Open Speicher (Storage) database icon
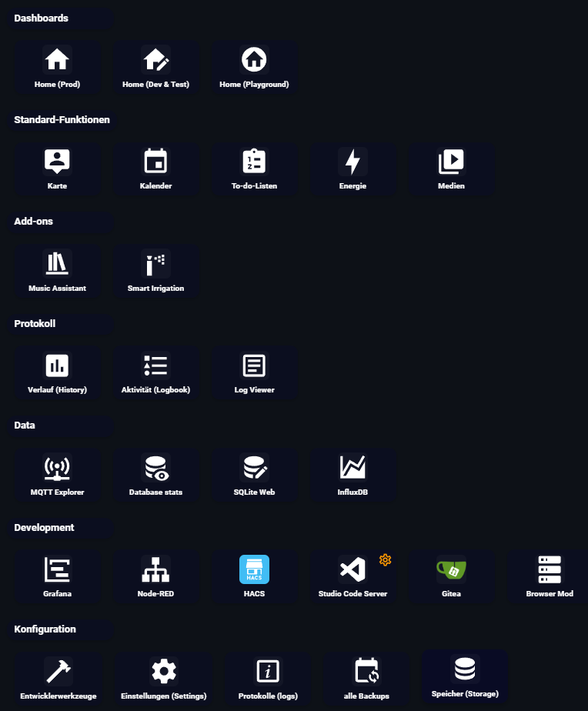 pyautogui.click(x=465, y=669)
